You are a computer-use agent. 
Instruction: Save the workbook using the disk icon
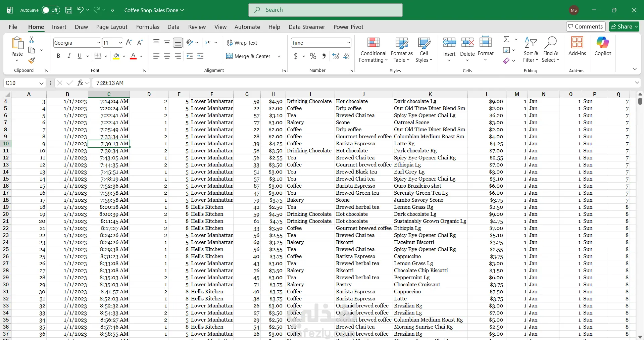68,10
